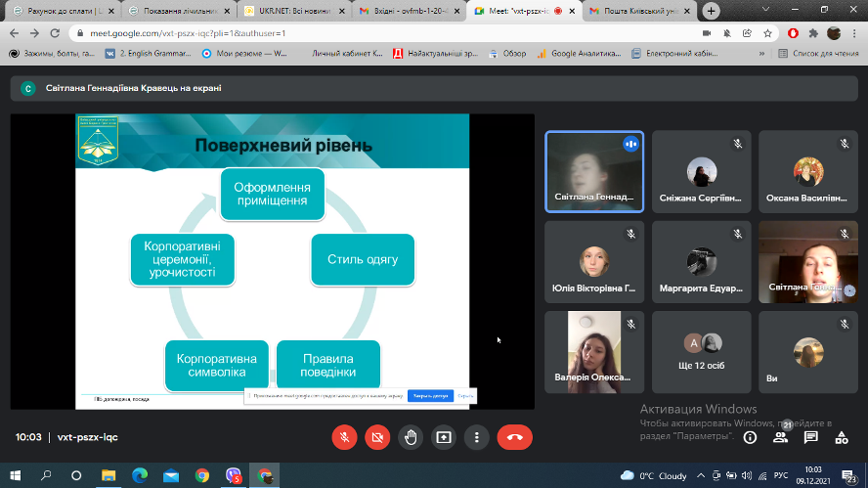The height and width of the screenshot is (488, 868).
Task: Reload the Meet page
Action: click(55, 33)
